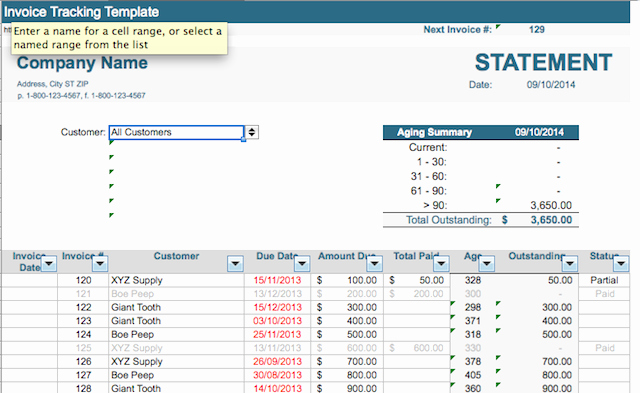This screenshot has height=393, width=640.
Task: Select the > 90 aging value 3,650.00
Action: [x=551, y=205]
